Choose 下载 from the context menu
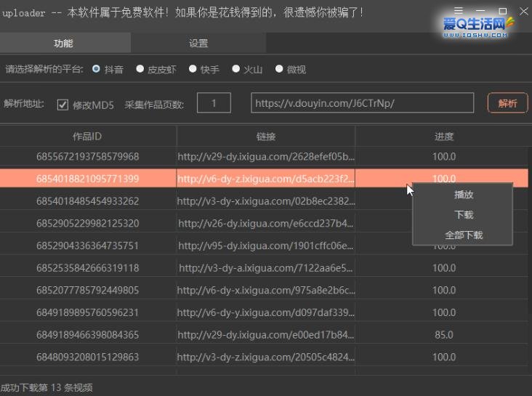 (464, 214)
